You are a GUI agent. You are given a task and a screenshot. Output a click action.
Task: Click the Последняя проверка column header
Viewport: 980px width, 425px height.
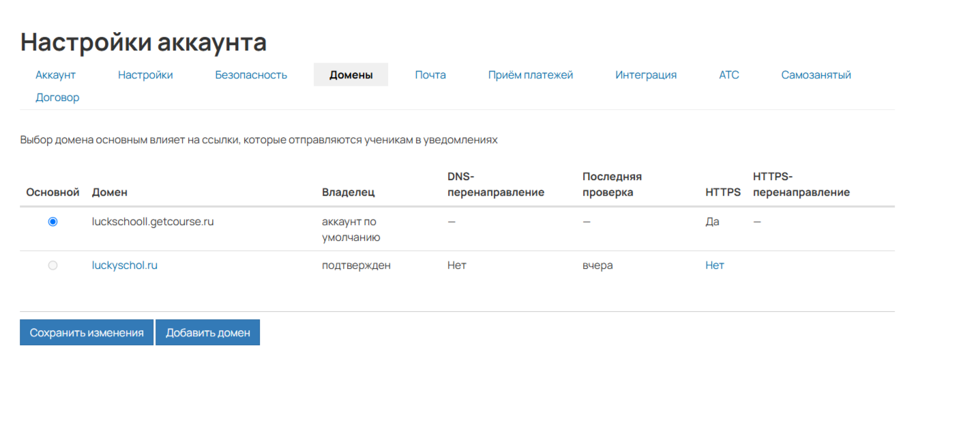[612, 184]
